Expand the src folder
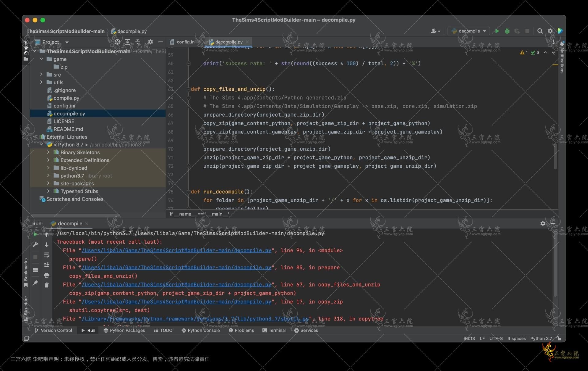The image size is (588, 371). 41,74
